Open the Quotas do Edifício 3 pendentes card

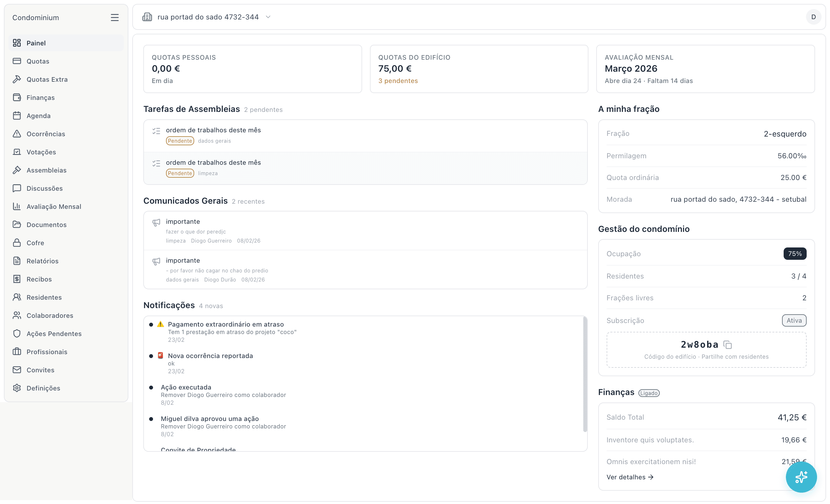click(479, 69)
